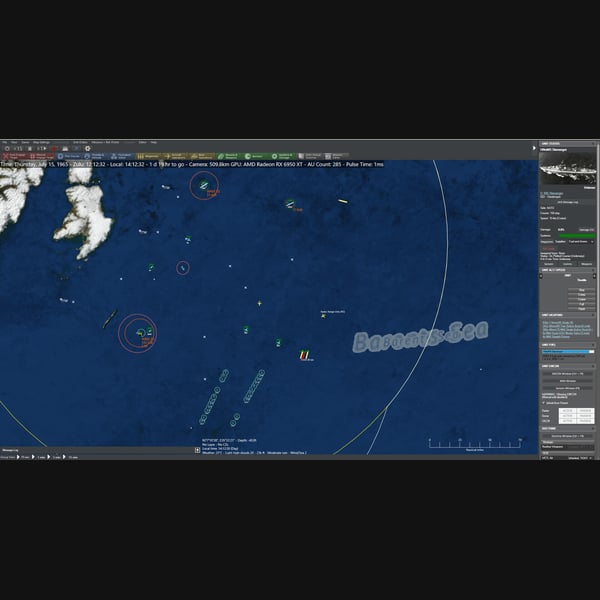Open Aircraft Operations toolbar button
Image resolution: width=600 pixels, height=600 pixels.
[x=175, y=156]
